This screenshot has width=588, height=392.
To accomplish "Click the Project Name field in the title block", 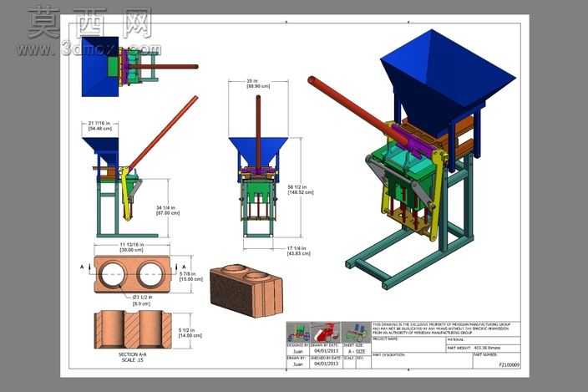I will (408, 344).
